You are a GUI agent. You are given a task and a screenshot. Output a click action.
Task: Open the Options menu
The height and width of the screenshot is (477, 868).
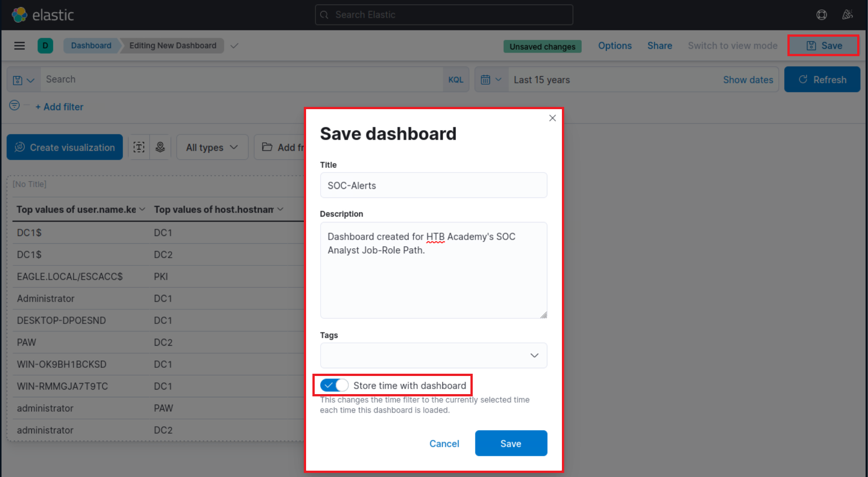[614, 45]
